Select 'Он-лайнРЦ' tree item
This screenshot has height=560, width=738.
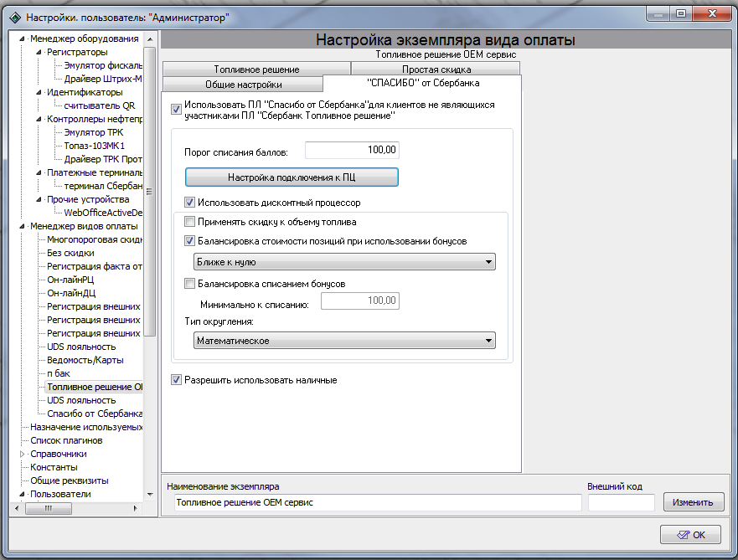pos(70,280)
